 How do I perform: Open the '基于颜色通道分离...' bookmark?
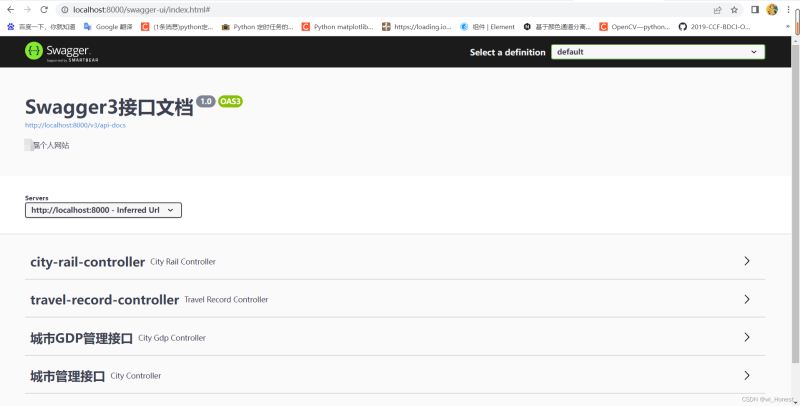(557, 27)
